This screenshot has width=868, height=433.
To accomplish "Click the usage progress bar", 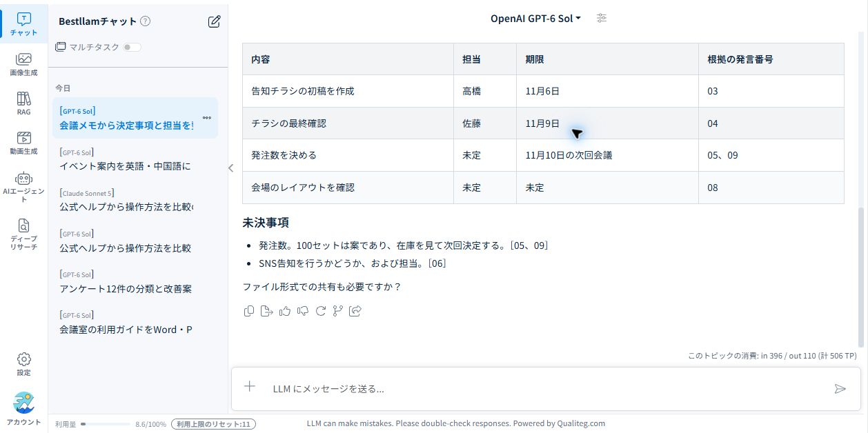I will point(106,424).
